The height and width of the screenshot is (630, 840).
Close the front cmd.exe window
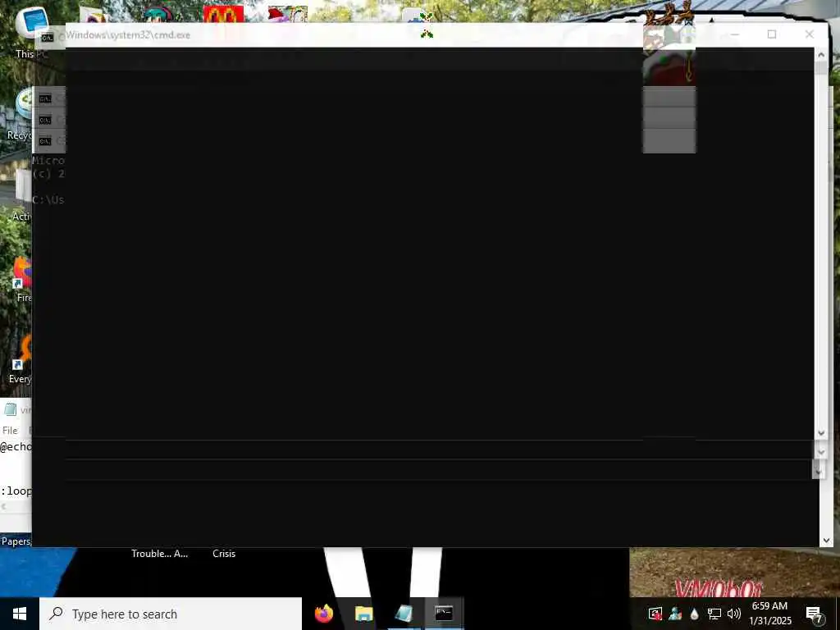809,34
